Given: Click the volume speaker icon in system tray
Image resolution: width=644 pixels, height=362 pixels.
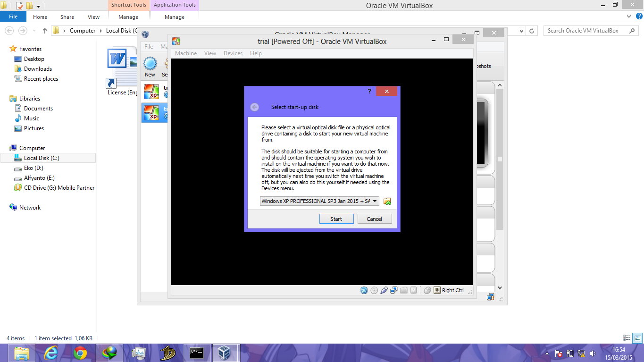Looking at the screenshot, I should (x=593, y=353).
